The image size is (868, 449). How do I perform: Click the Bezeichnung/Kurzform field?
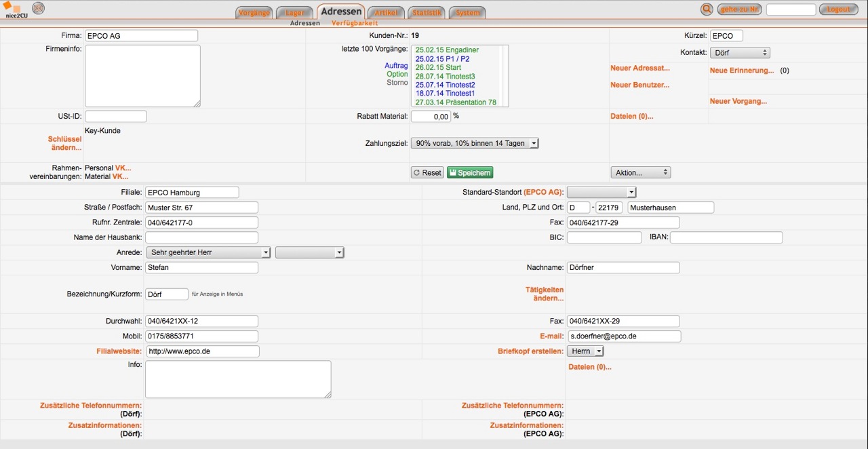point(167,294)
